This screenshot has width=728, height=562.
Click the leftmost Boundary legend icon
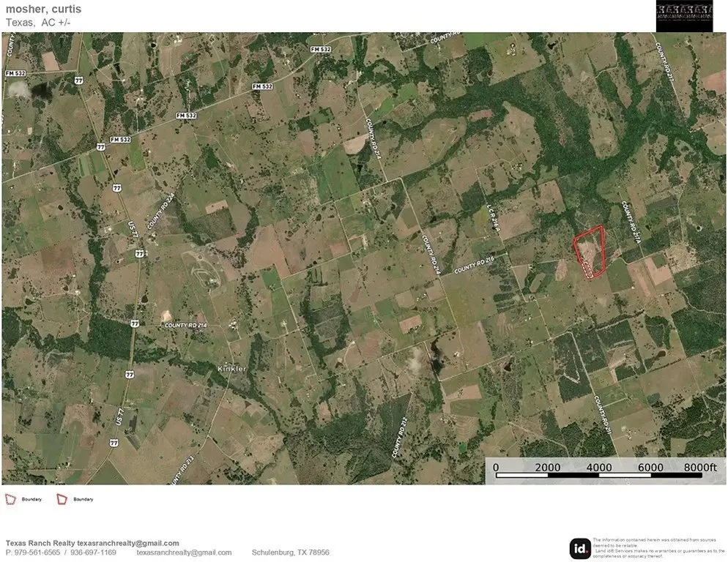11,499
